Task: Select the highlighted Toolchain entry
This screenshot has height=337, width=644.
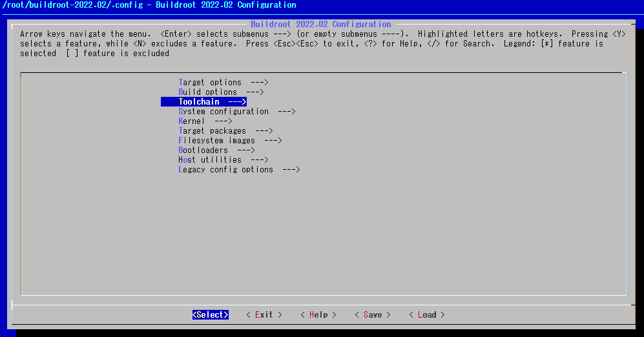Action: [203, 102]
